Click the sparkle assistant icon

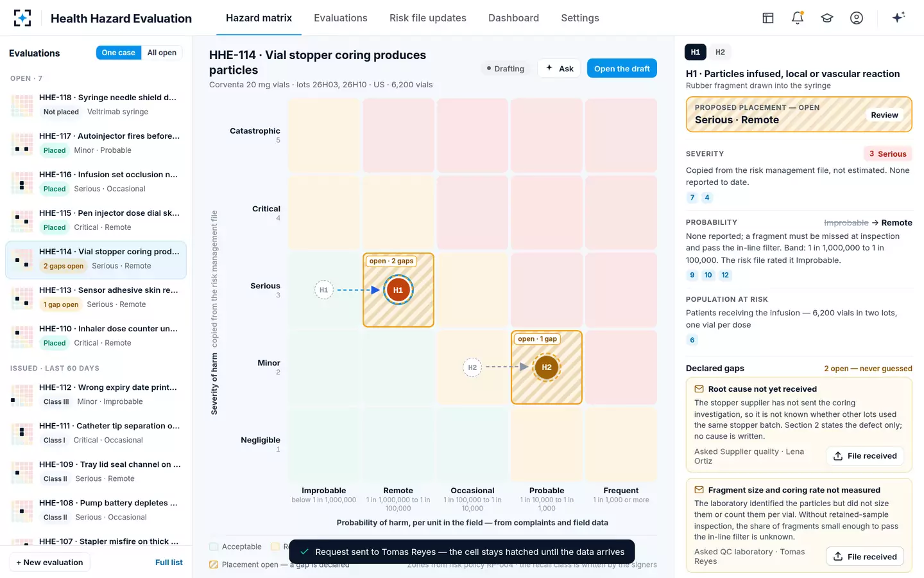pyautogui.click(x=898, y=17)
